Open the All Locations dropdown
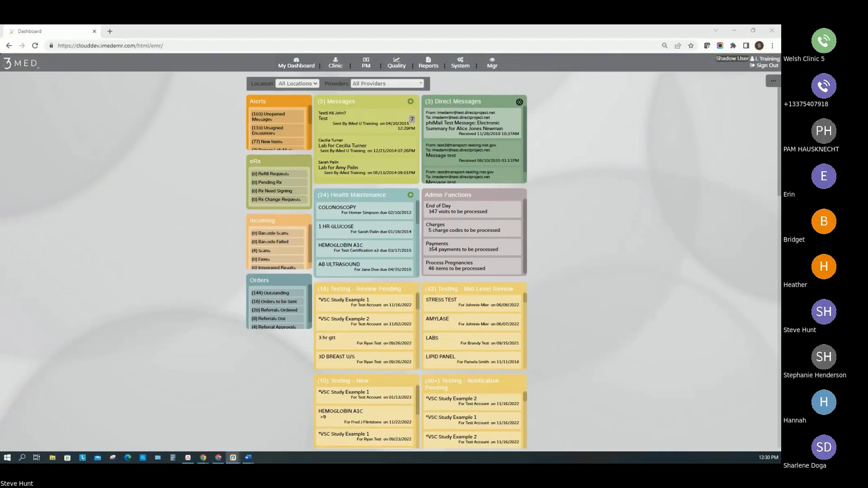The width and height of the screenshot is (868, 488). (297, 84)
